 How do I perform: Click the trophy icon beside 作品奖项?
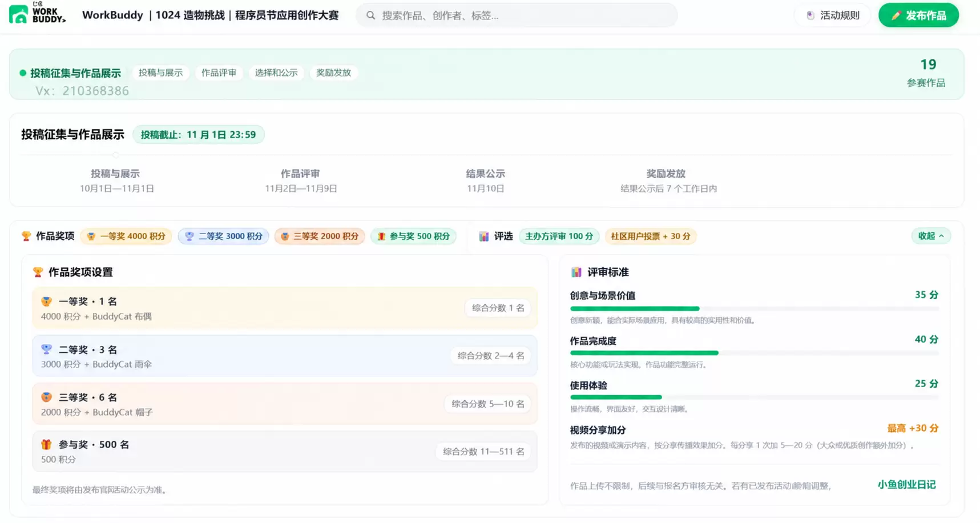tap(26, 236)
